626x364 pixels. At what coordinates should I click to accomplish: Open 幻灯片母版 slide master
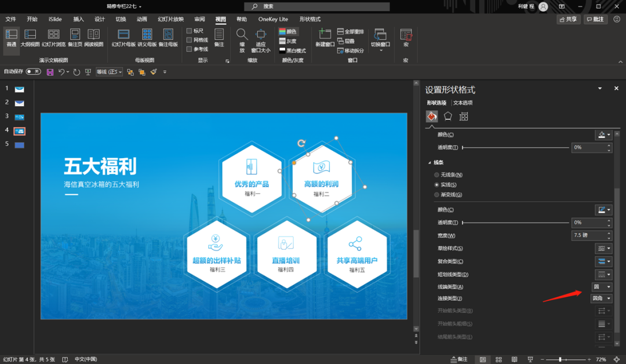[x=123, y=38]
